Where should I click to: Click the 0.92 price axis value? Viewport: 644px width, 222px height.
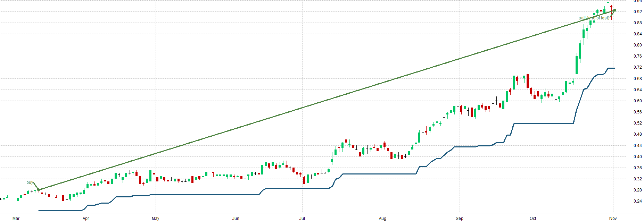tap(638, 12)
